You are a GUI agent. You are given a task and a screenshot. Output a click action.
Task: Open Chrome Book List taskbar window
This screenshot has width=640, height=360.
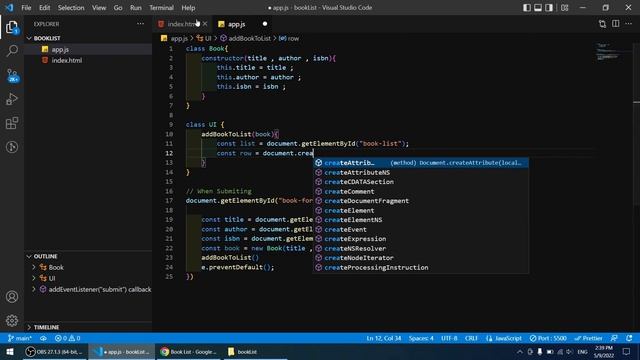pos(188,352)
